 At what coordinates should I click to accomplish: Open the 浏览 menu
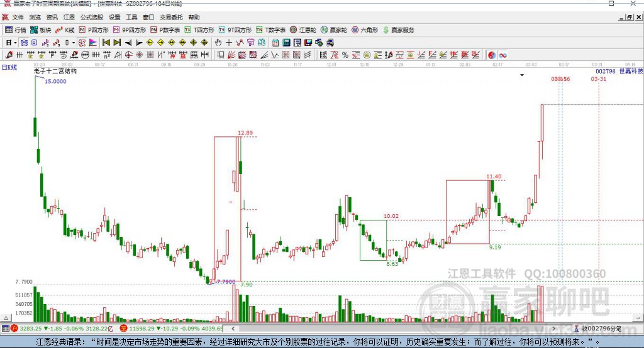pyautogui.click(x=35, y=17)
